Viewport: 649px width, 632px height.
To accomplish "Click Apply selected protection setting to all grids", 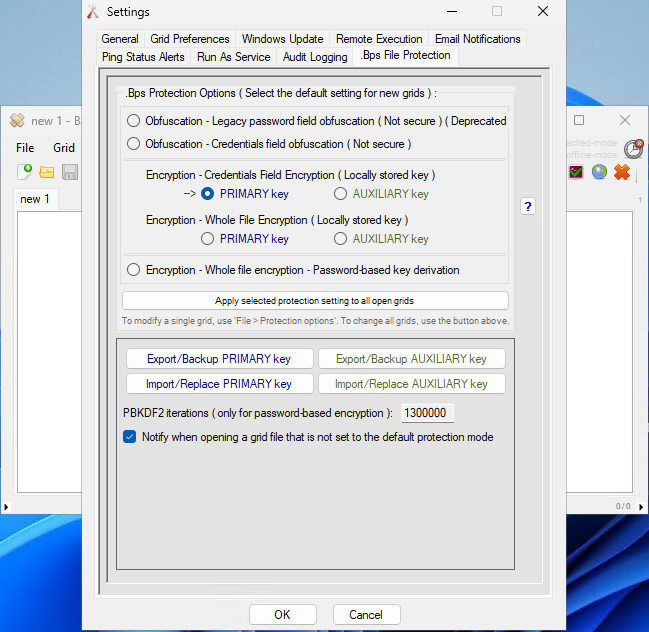I will [315, 301].
